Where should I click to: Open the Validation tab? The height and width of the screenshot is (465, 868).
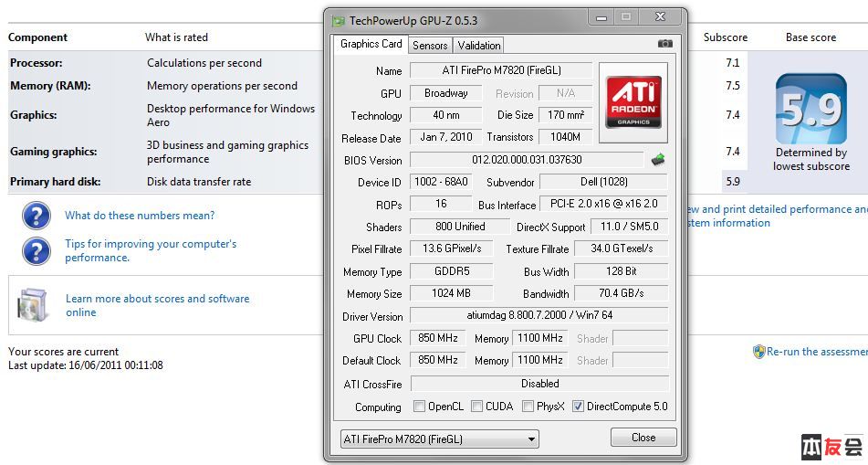(479, 45)
